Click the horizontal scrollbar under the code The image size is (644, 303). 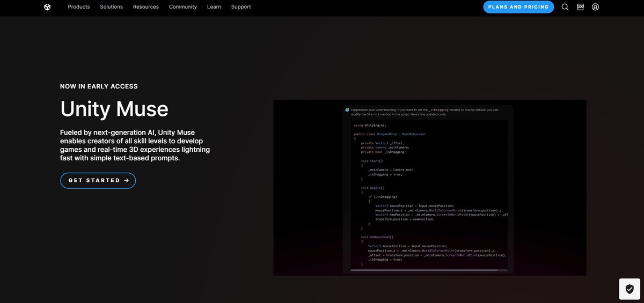coord(424,270)
